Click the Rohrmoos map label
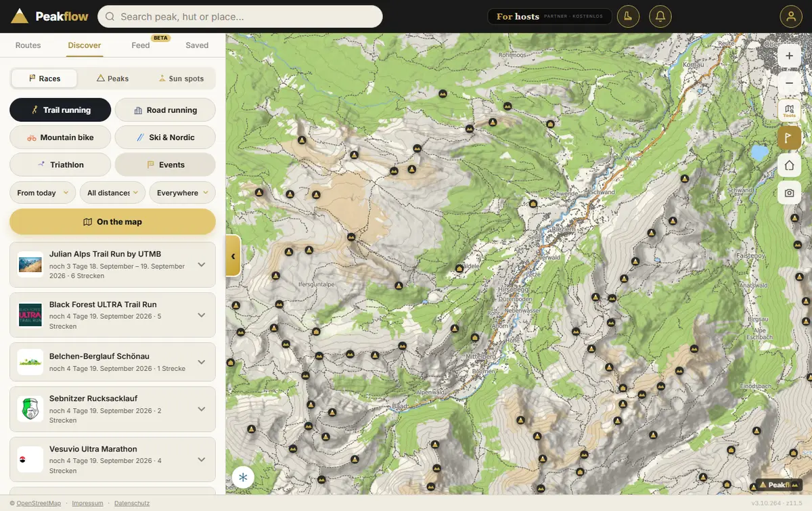 click(x=512, y=54)
